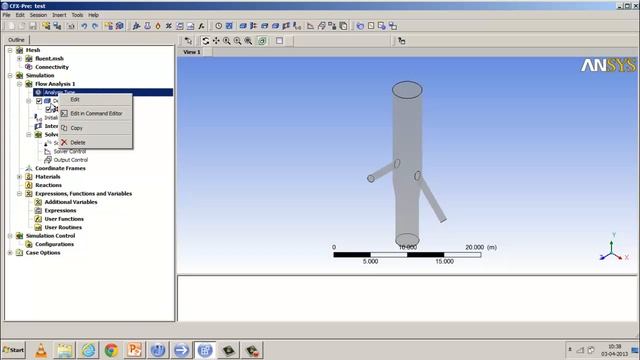The height and width of the screenshot is (360, 640).
Task: Collapse the Solver node expander
Action: 29,135
